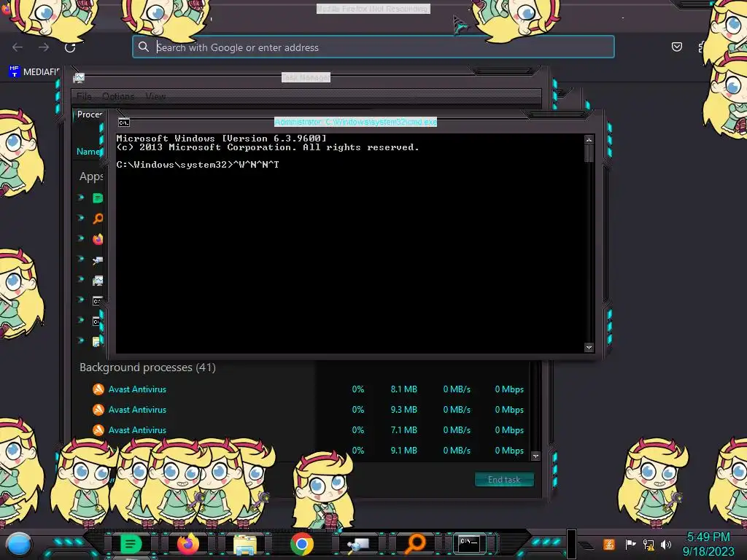
Task: Click the '9.1 MB' memory cell
Action: 403,451
